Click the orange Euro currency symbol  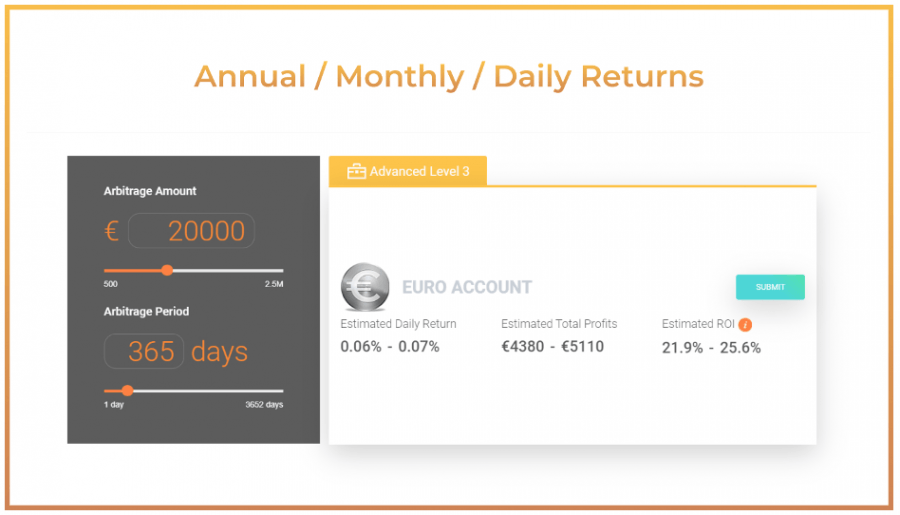click(x=111, y=231)
